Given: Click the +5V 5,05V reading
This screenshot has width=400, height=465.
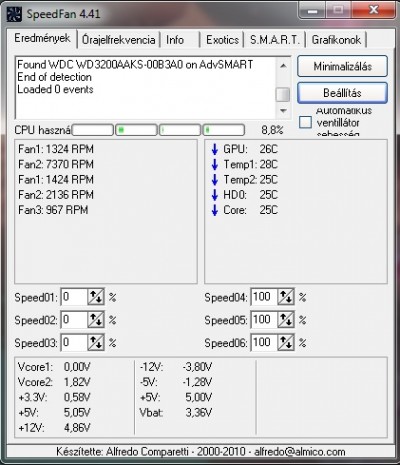Looking at the screenshot, I should tap(54, 413).
